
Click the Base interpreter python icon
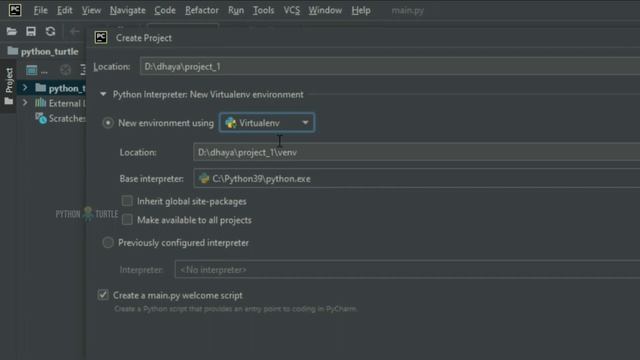point(204,178)
